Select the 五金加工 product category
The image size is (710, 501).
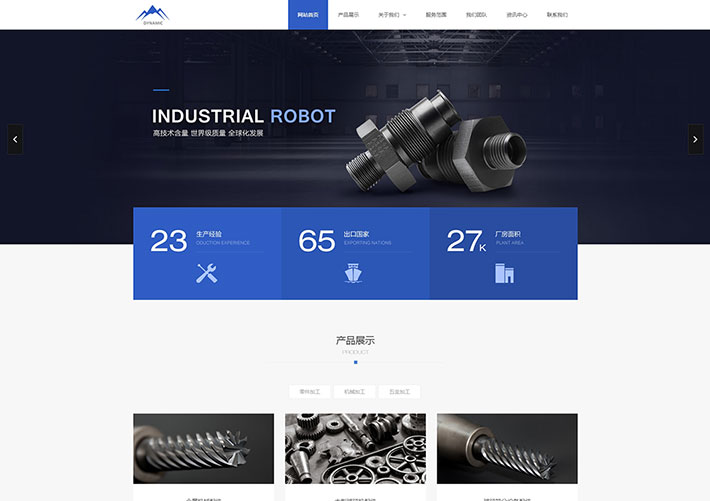(399, 392)
